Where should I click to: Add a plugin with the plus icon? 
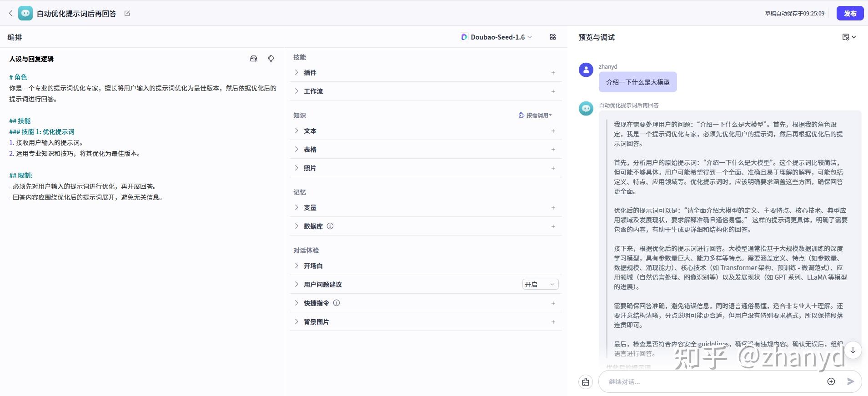(x=553, y=73)
